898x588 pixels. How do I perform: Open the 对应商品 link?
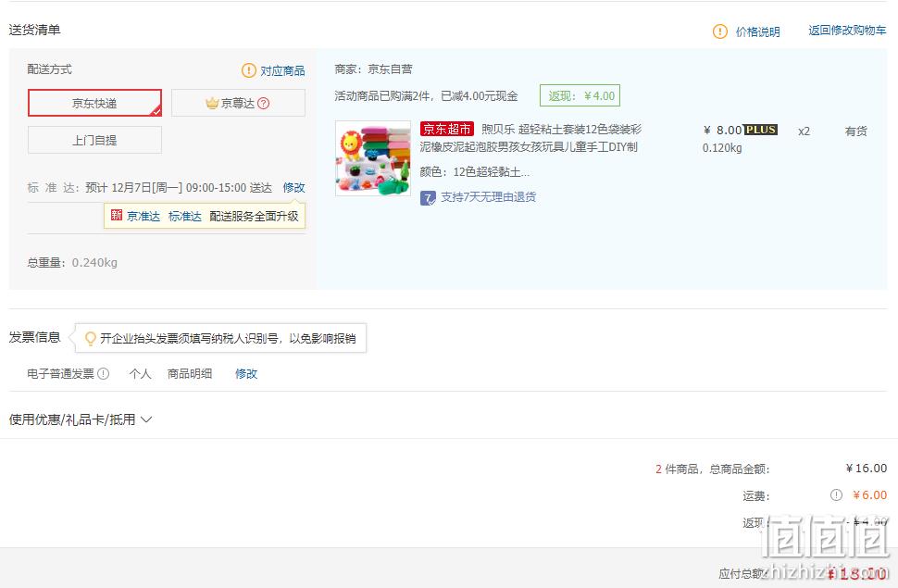(x=282, y=70)
